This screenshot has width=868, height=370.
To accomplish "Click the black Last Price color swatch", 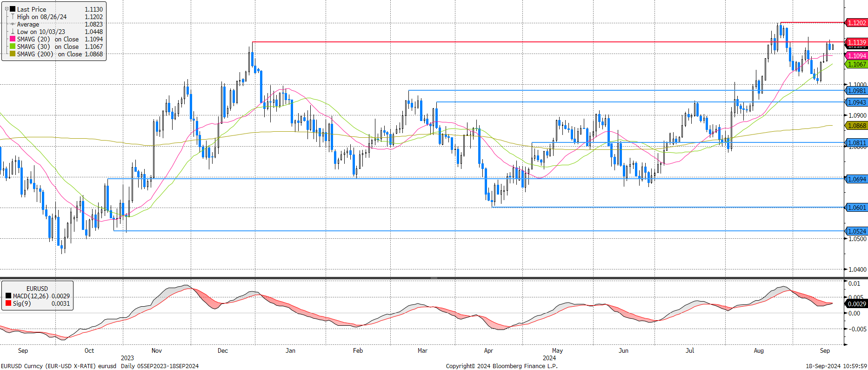I will [x=13, y=9].
